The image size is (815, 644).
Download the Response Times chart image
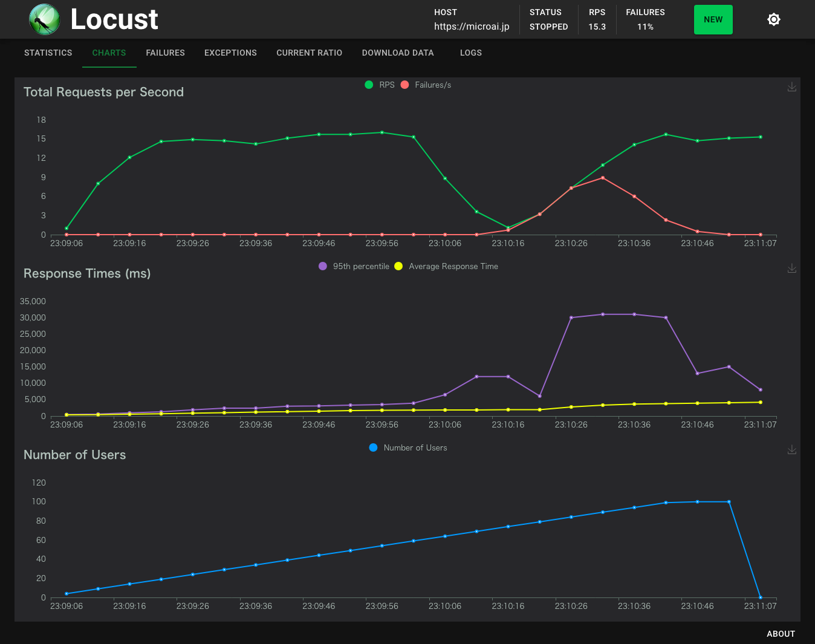791,268
